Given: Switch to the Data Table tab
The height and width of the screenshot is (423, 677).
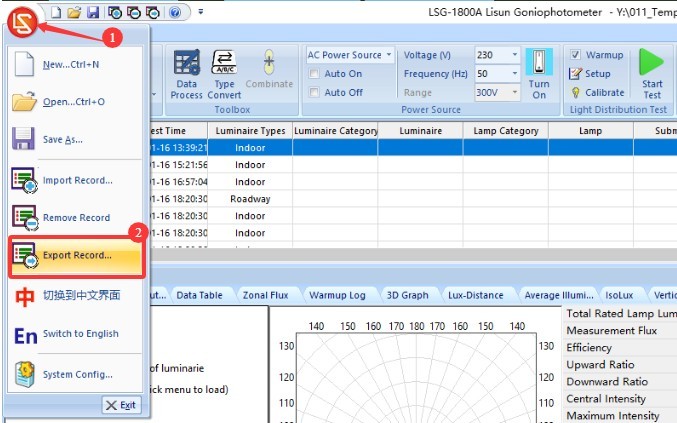Looking at the screenshot, I should click(x=199, y=295).
